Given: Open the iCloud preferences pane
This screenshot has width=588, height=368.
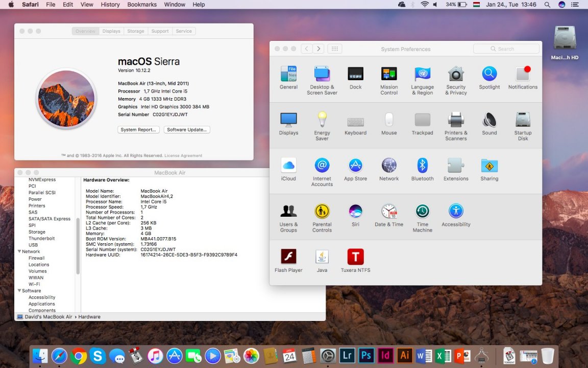Looking at the screenshot, I should click(x=288, y=170).
